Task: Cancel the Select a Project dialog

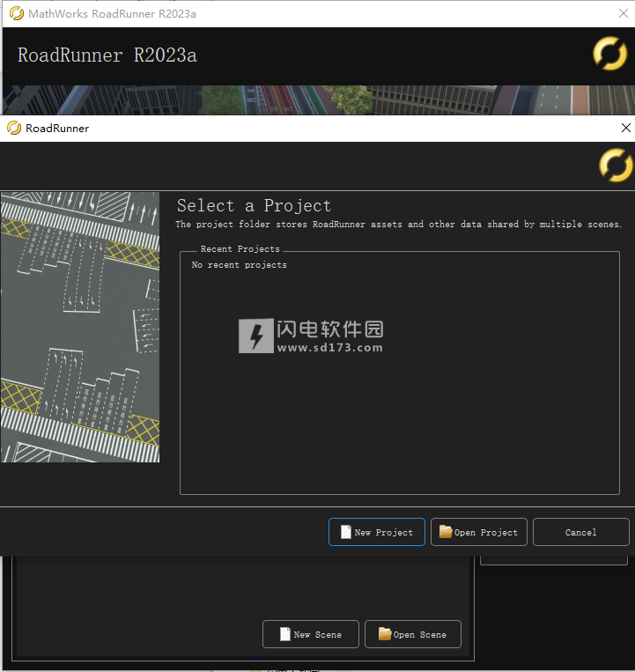Action: 580,532
